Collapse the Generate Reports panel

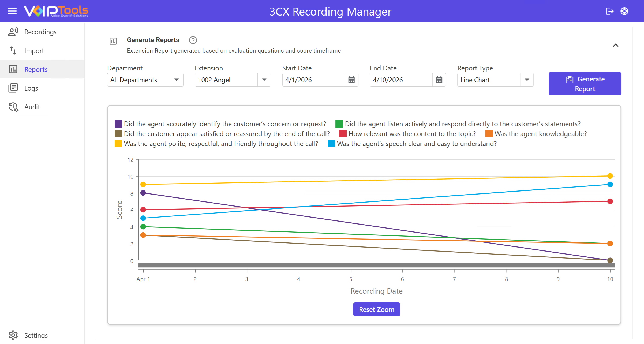click(x=615, y=45)
